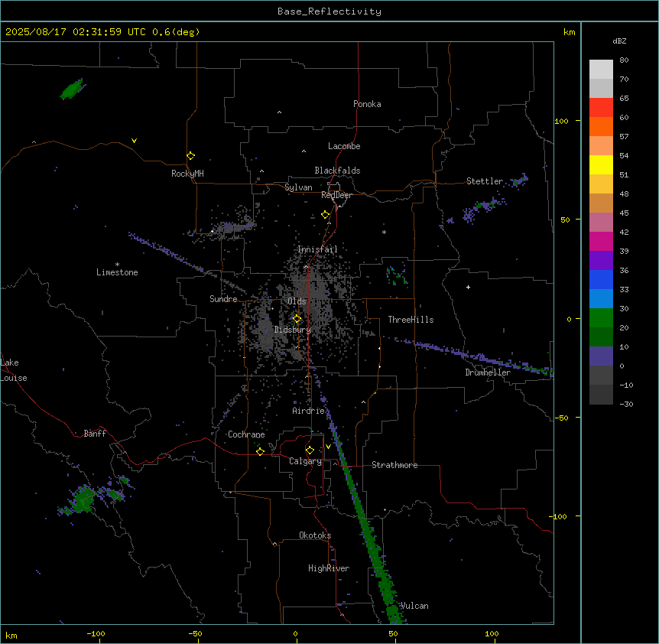Click the Base_Reflectivity title text
659x644 pixels.
[329, 11]
